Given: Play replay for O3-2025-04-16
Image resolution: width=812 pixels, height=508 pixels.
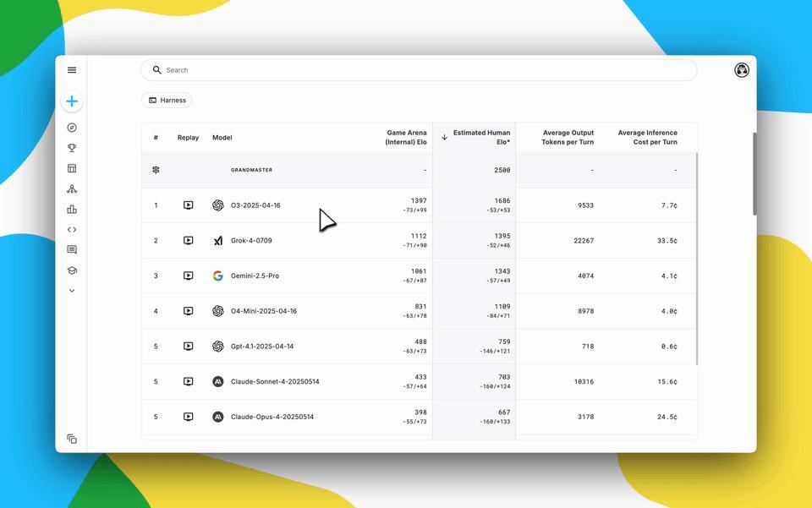Looking at the screenshot, I should (188, 205).
